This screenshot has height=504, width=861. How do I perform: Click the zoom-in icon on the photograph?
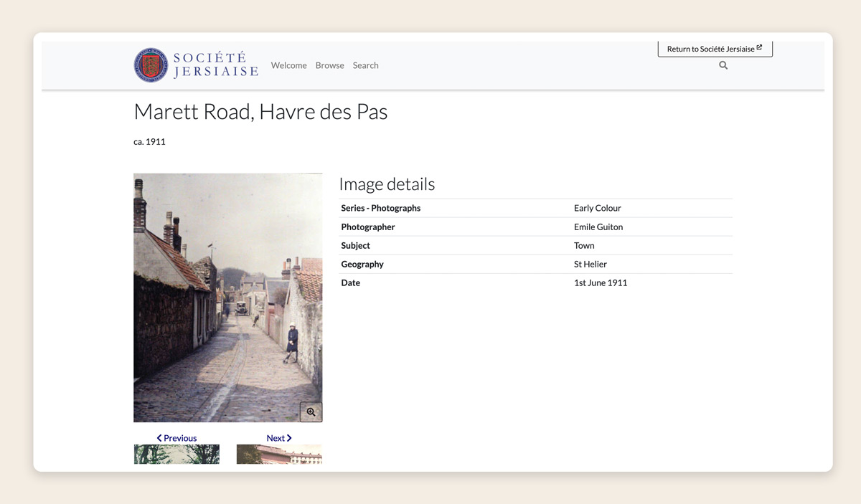point(311,412)
